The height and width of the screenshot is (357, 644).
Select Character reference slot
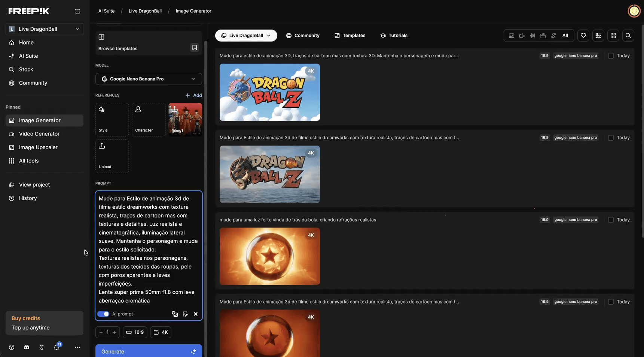149,120
